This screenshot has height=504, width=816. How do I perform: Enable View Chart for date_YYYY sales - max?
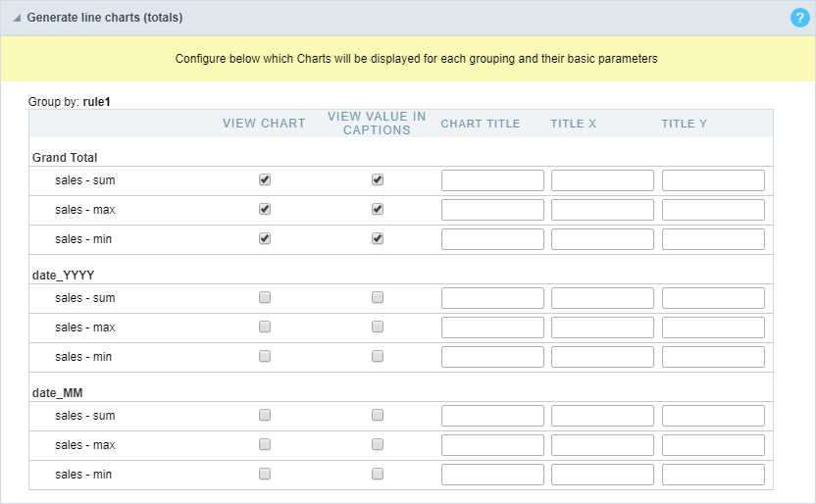click(x=265, y=327)
